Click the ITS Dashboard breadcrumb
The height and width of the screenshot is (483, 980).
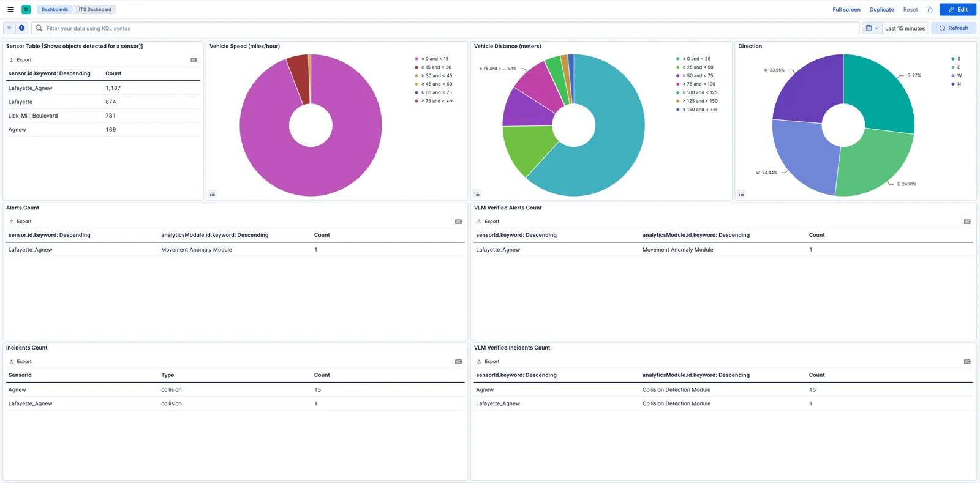(95, 10)
